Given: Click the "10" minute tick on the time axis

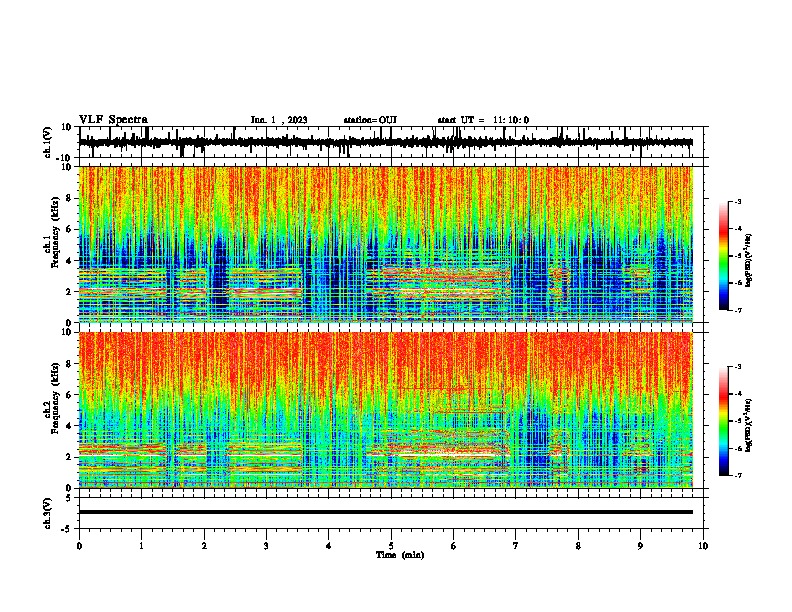Looking at the screenshot, I should tap(703, 546).
